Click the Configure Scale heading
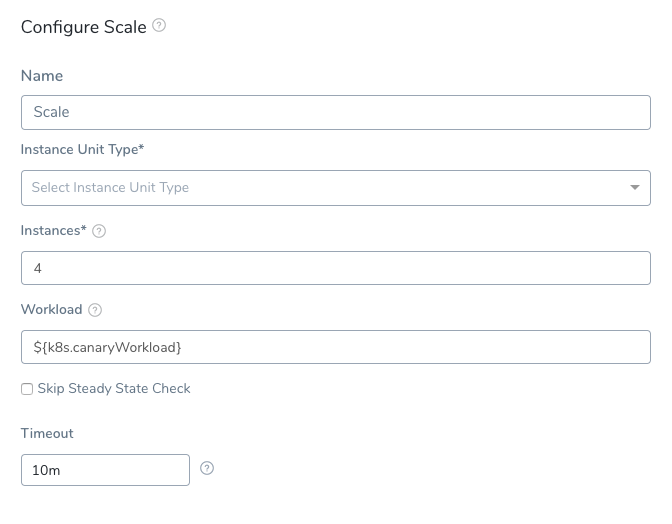Screen dimensions: 672x524 click(84, 27)
